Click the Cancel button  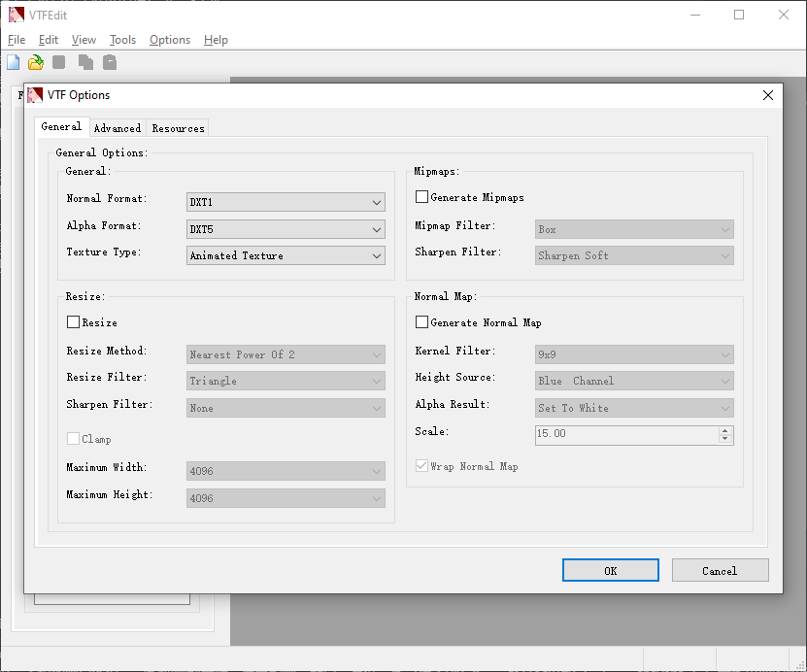click(x=720, y=570)
